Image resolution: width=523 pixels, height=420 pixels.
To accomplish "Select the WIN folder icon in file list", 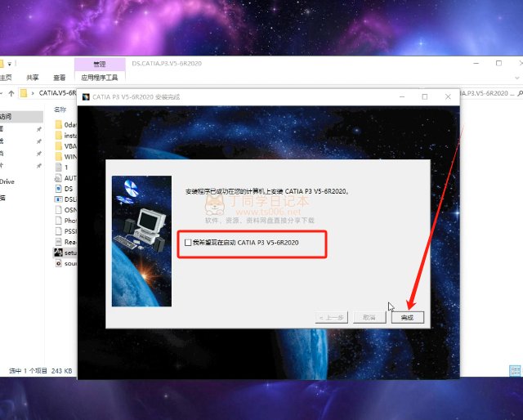I will [58, 156].
